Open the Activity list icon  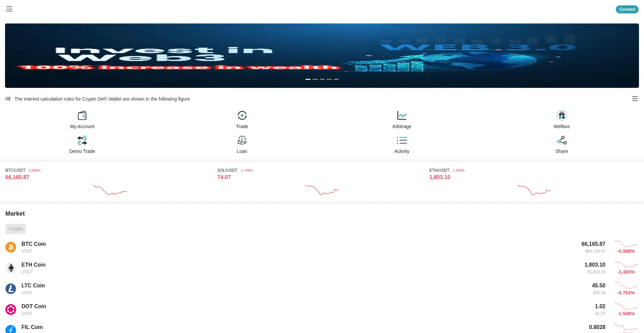[402, 140]
